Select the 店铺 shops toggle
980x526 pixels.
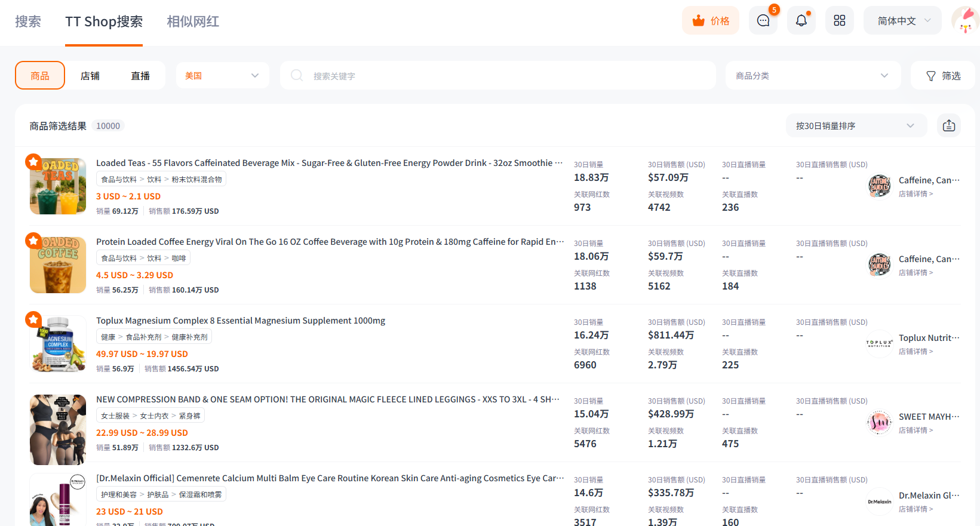click(x=90, y=76)
